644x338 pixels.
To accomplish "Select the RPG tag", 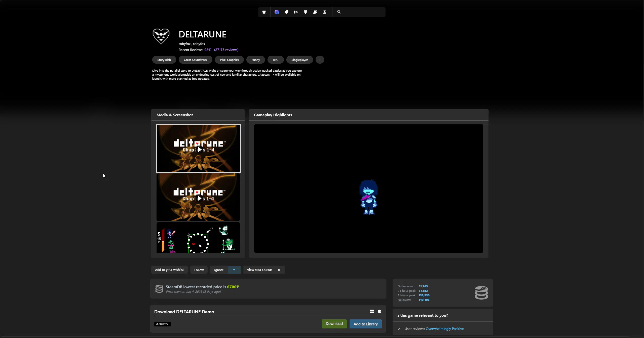I will click(276, 60).
